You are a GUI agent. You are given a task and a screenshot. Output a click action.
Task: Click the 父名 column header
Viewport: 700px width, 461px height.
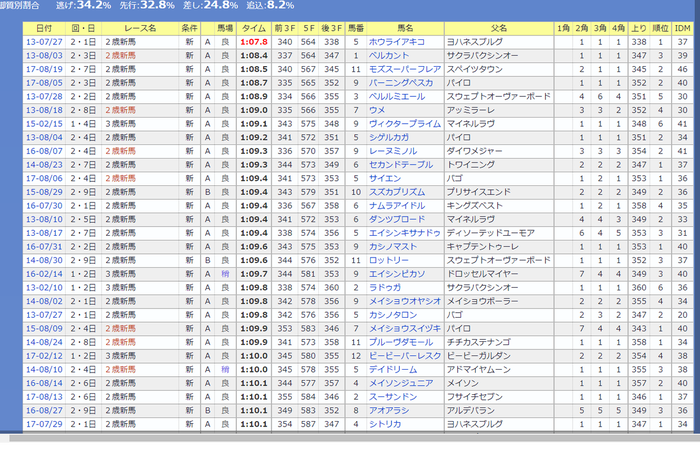(x=499, y=28)
